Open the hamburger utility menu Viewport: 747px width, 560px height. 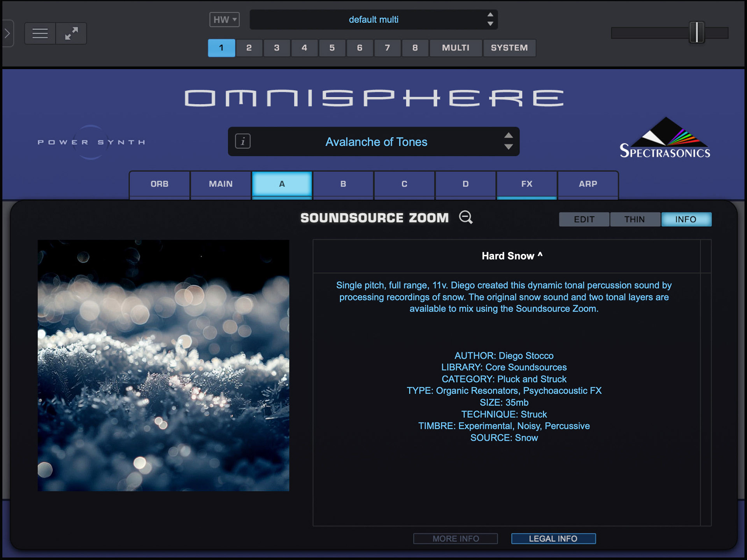click(40, 33)
